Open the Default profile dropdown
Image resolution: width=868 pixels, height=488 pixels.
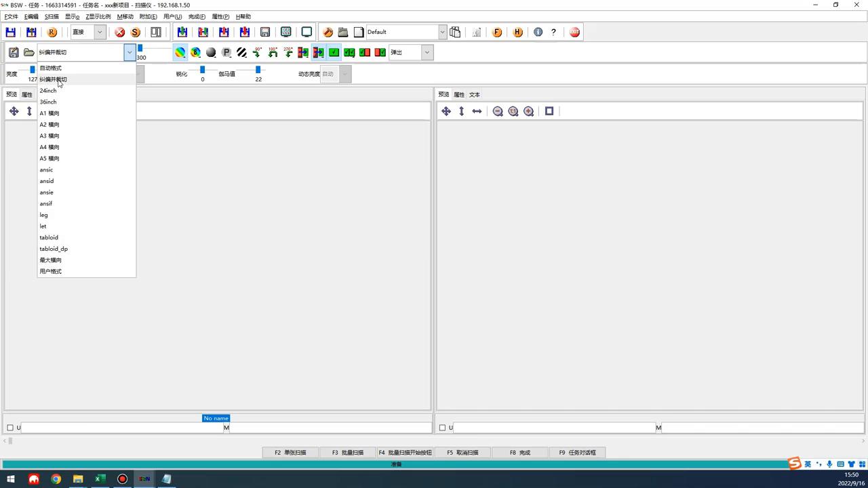[x=442, y=32]
